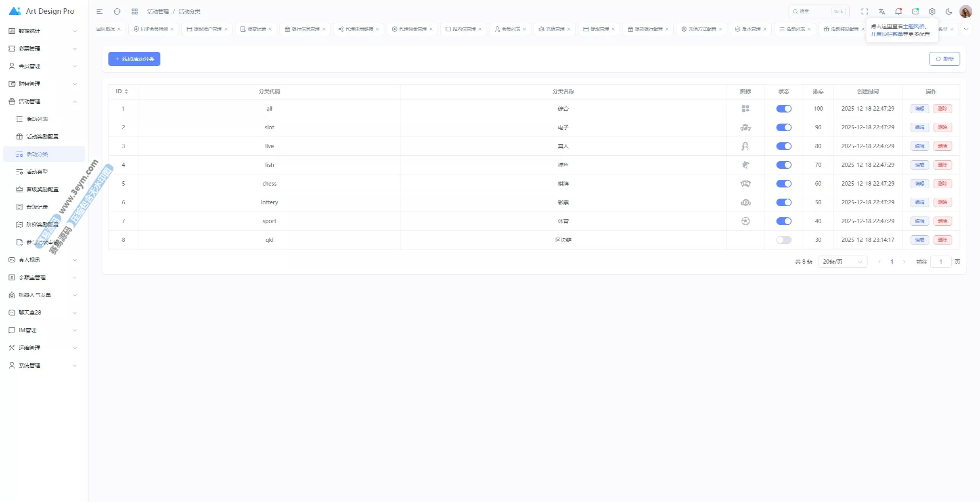980x502 pixels.
Task: Click the 添加活动分类 button
Action: (x=134, y=59)
